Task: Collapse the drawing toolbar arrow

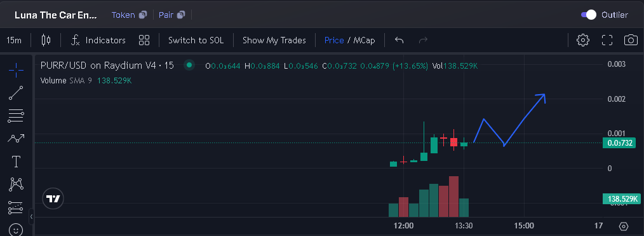Action: click(31, 216)
